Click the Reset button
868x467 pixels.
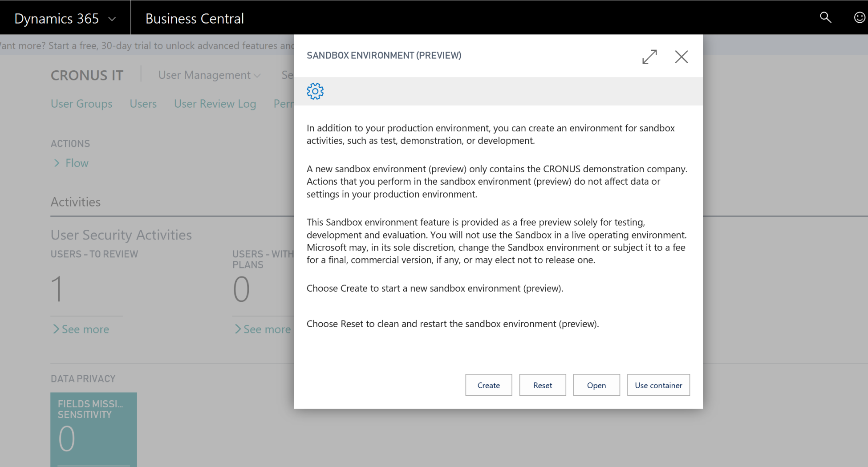pos(543,385)
